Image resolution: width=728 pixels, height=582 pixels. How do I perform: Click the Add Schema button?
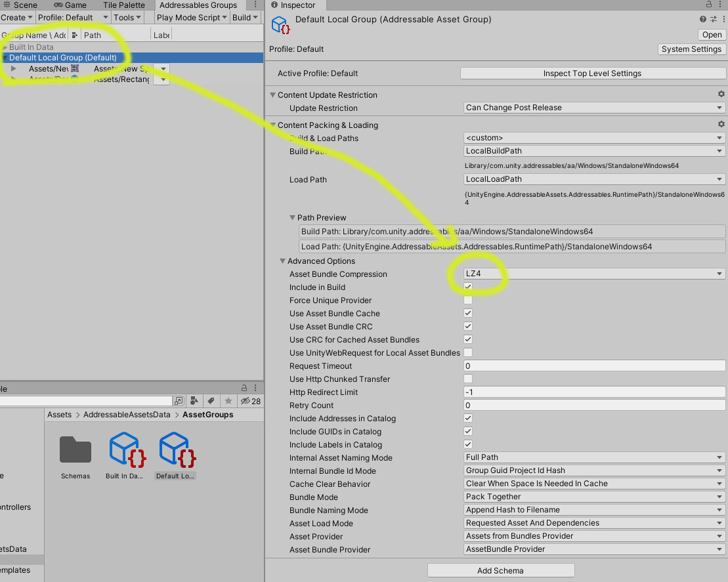click(500, 570)
